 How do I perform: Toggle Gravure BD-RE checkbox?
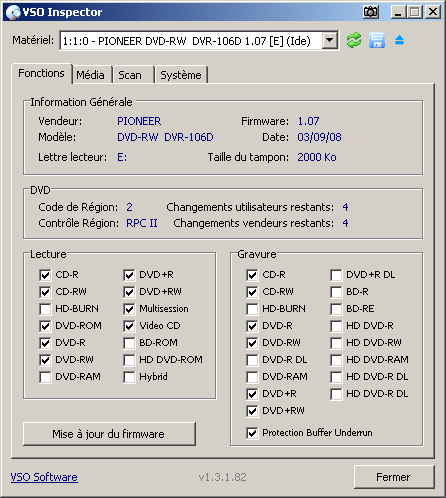tap(336, 309)
